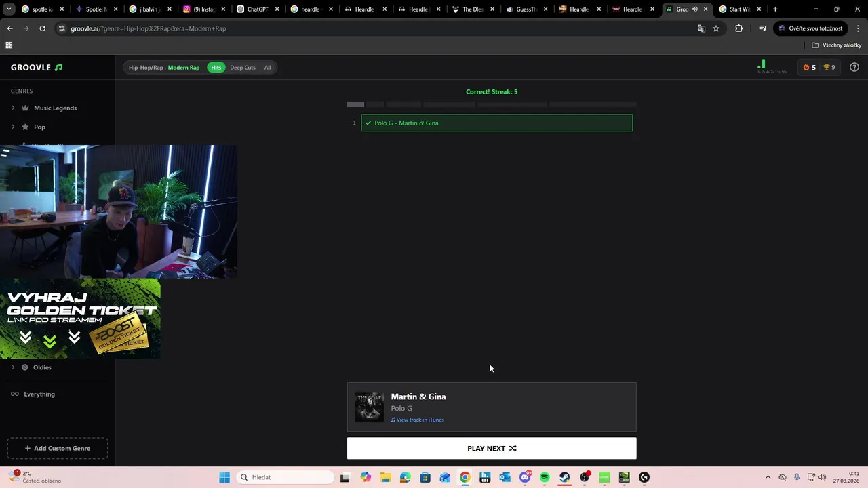Expand the Music Legends genre
Screen dimensions: 868x488
point(12,108)
